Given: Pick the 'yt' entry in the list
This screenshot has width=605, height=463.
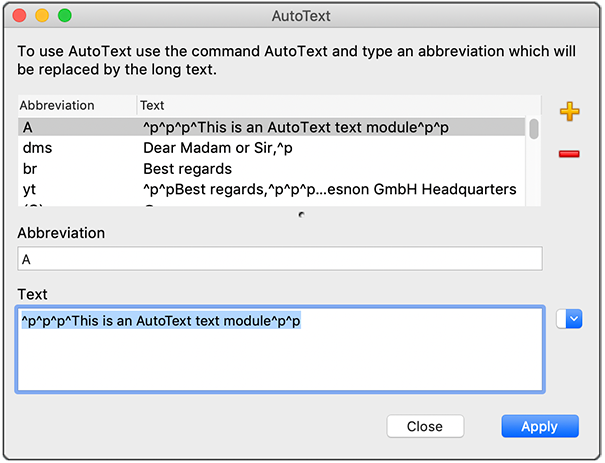Looking at the screenshot, I should pyautogui.click(x=270, y=189).
